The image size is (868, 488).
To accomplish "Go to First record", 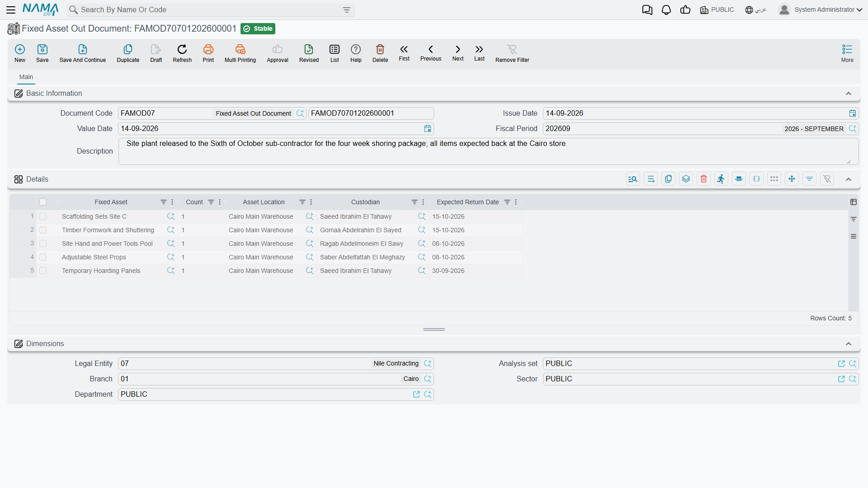I will [404, 49].
